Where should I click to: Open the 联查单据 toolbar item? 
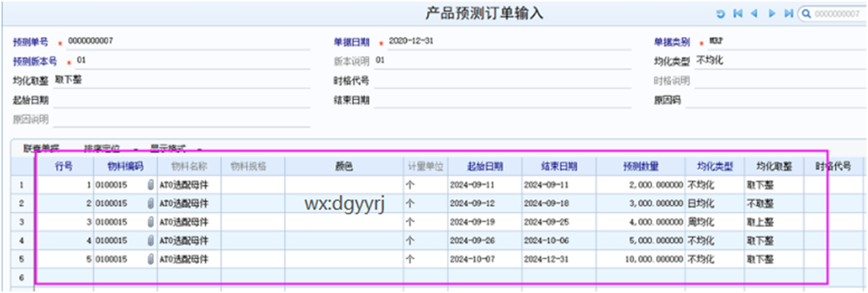pyautogui.click(x=41, y=148)
